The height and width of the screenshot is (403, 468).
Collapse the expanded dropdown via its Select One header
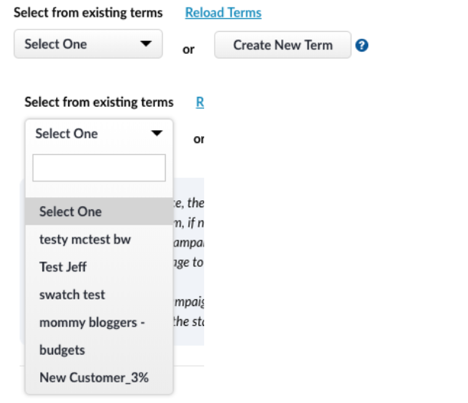point(99,134)
